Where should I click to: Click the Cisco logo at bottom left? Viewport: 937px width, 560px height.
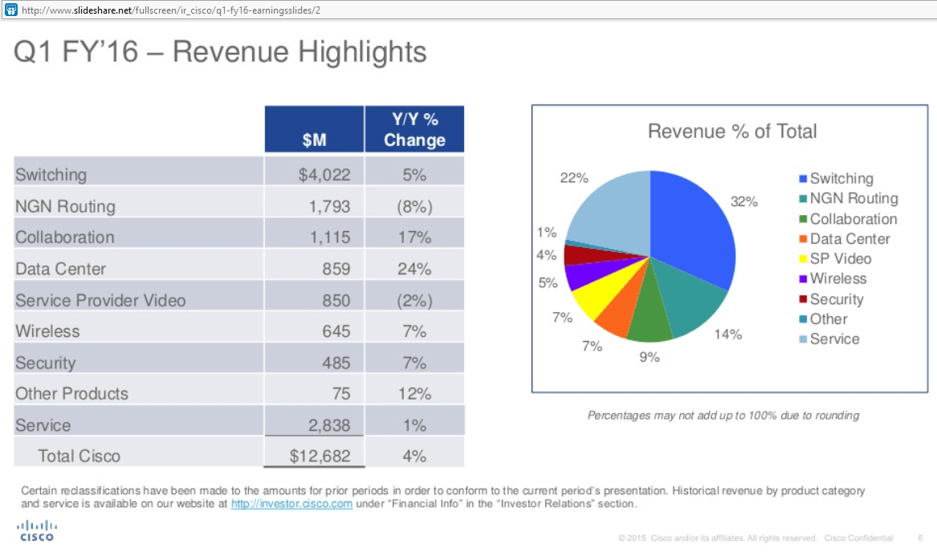click(x=36, y=530)
